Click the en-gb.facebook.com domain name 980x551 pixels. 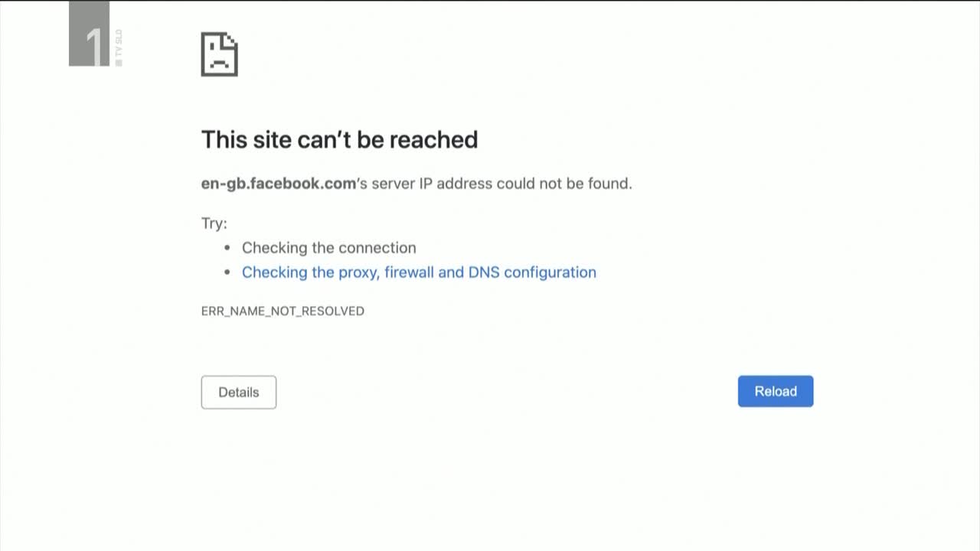click(279, 184)
